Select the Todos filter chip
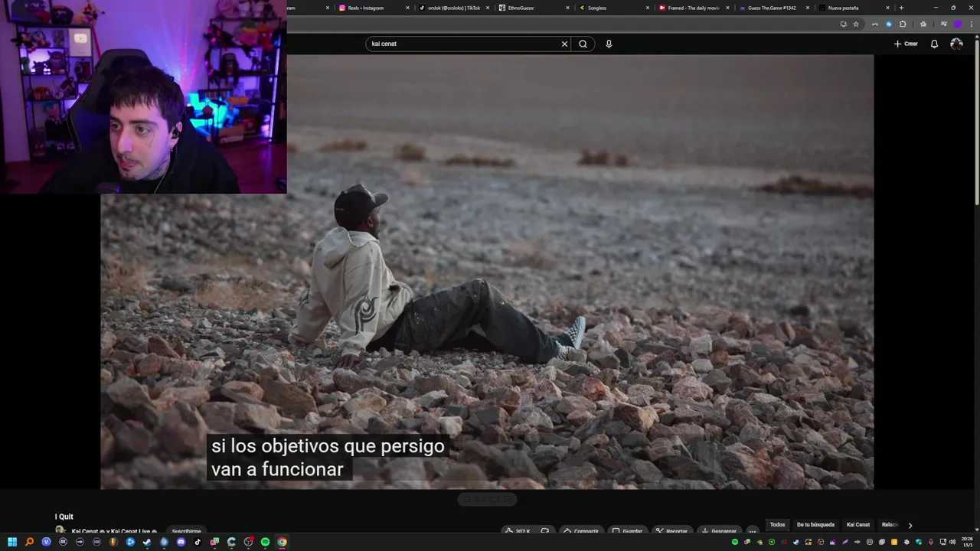This screenshot has width=980, height=551. 777,525
